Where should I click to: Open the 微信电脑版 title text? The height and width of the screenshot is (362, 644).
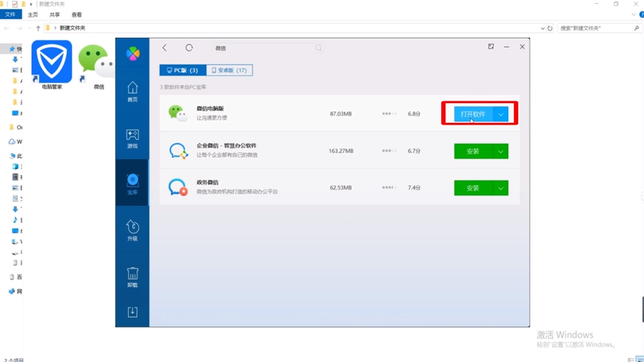(x=210, y=108)
